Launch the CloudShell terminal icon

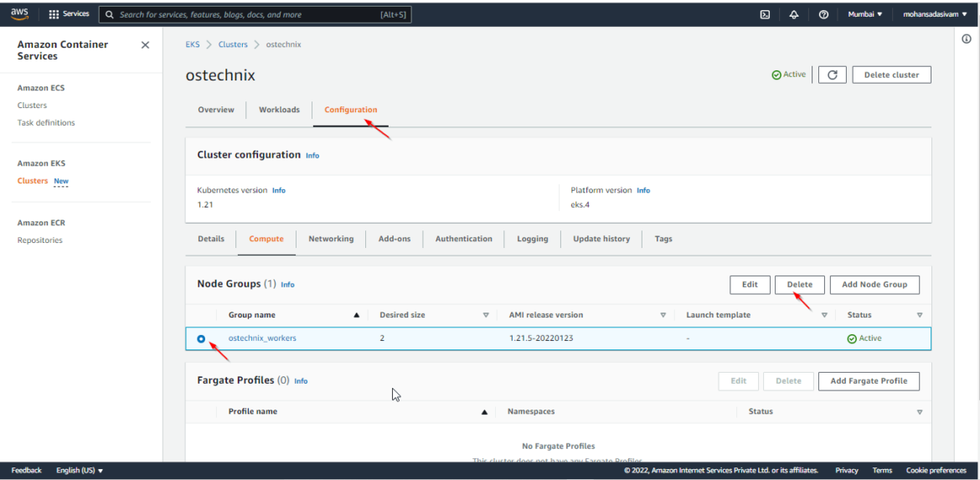765,14
